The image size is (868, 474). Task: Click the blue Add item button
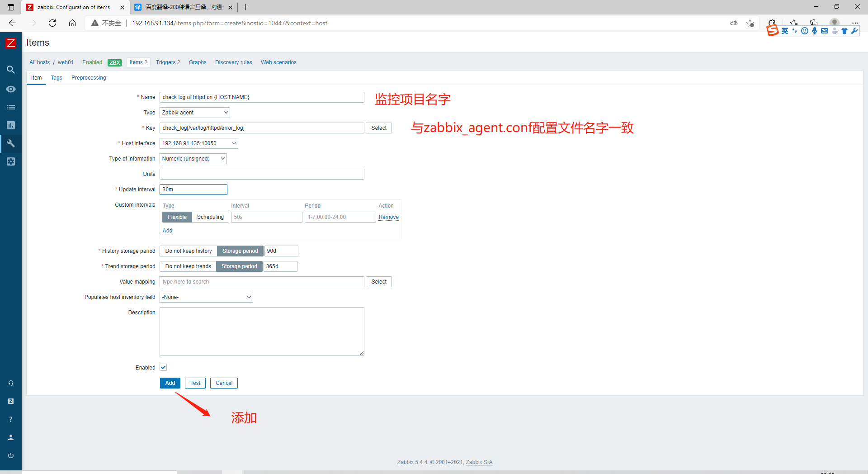(170, 383)
